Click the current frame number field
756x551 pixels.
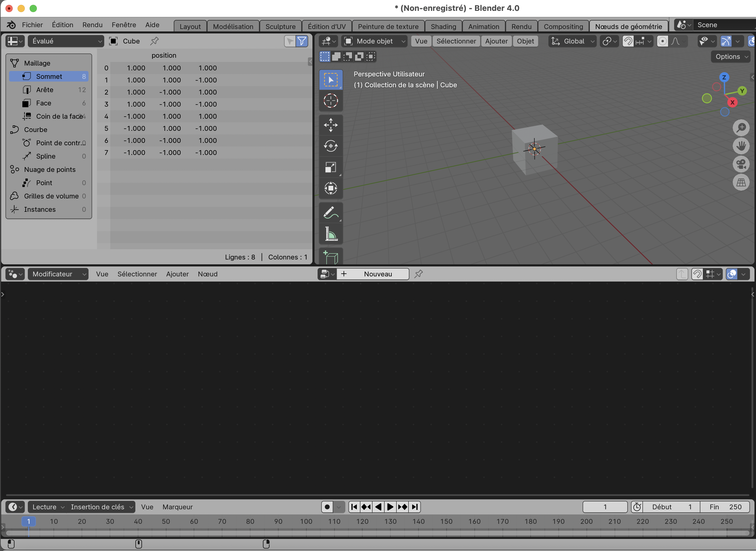(605, 507)
